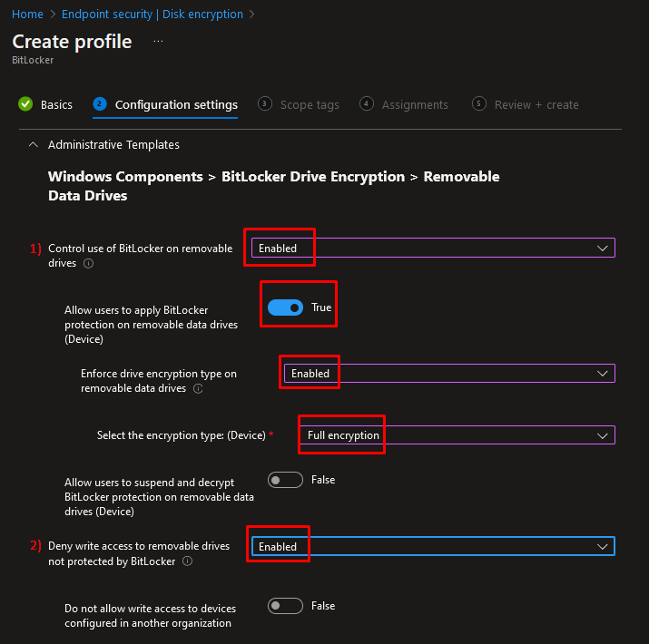This screenshot has width=649, height=644.
Task: Click the step 4 circle for Assignments
Action: 367,103
